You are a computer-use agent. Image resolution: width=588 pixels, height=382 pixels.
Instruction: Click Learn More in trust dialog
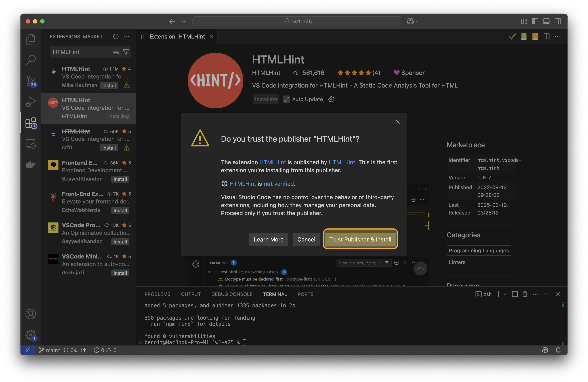tap(268, 239)
